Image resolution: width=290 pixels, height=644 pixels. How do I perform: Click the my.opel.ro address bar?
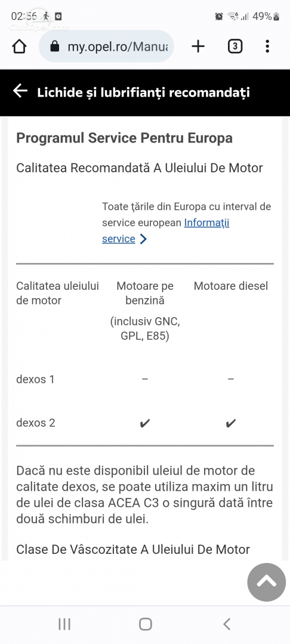click(106, 47)
